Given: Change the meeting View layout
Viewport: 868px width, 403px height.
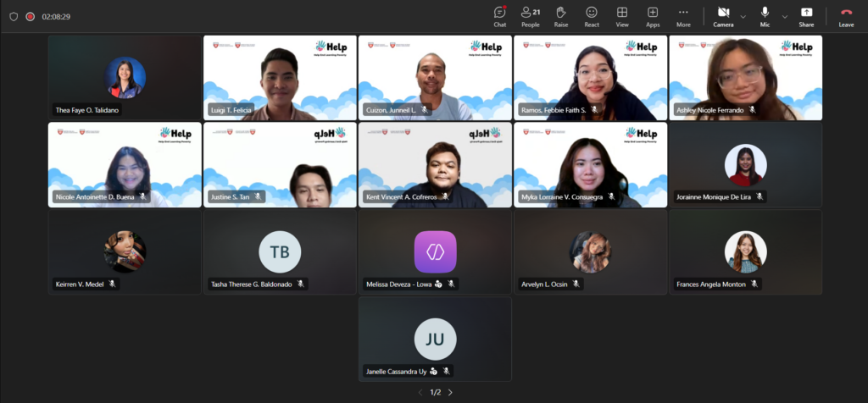Looking at the screenshot, I should point(622,17).
